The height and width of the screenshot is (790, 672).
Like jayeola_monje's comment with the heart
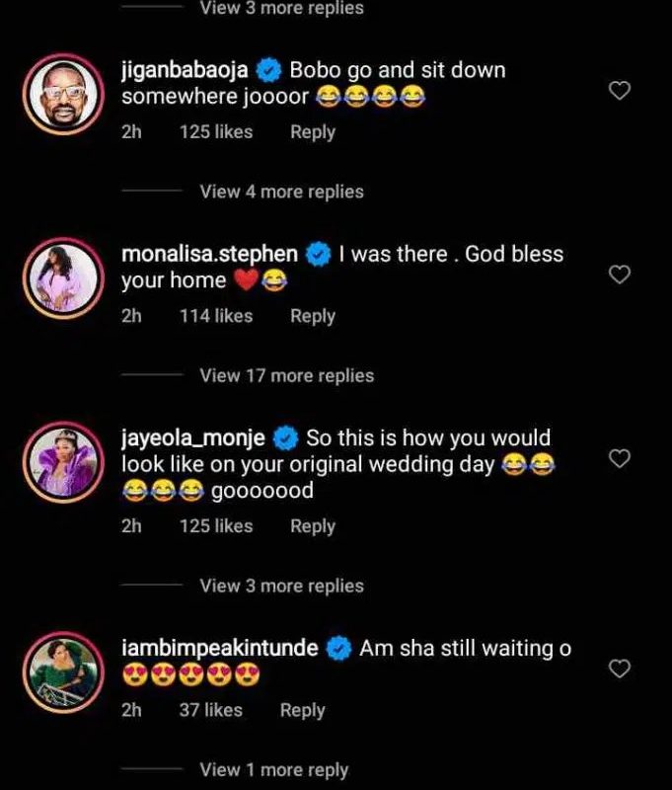pyautogui.click(x=619, y=458)
